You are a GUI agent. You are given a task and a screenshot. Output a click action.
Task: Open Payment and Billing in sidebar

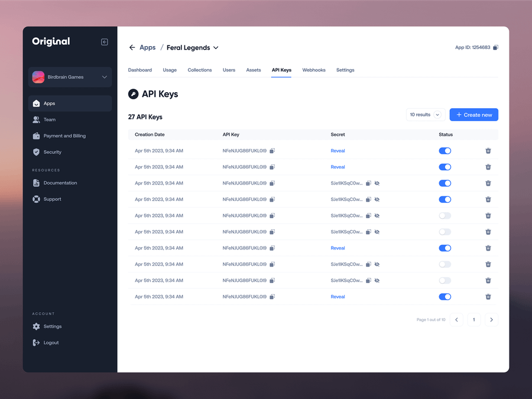pyautogui.click(x=64, y=136)
